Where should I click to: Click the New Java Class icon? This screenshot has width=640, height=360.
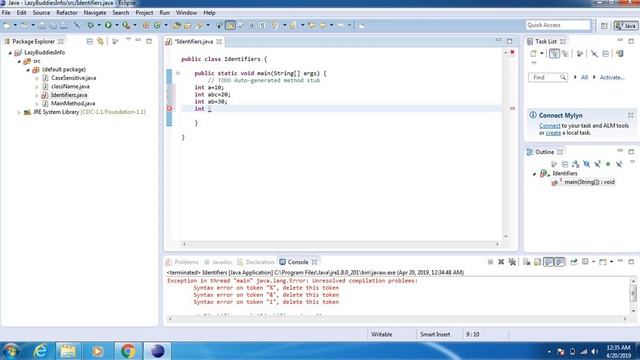(x=157, y=25)
